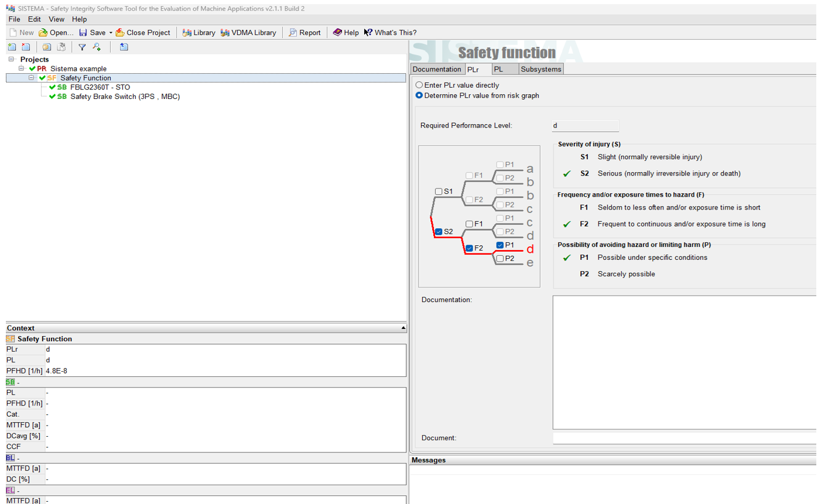The height and width of the screenshot is (504, 818).
Task: Select 'Enter PLr value directly' radio button
Action: pyautogui.click(x=419, y=85)
